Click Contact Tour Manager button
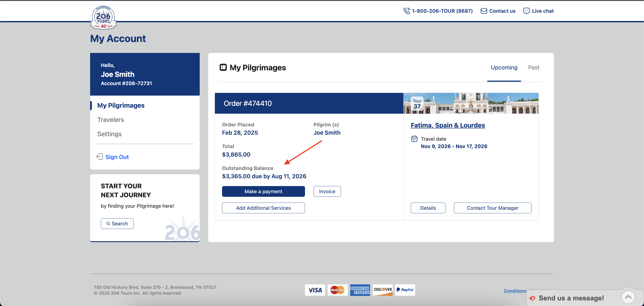Viewport: 644px width, 306px height. (492, 208)
